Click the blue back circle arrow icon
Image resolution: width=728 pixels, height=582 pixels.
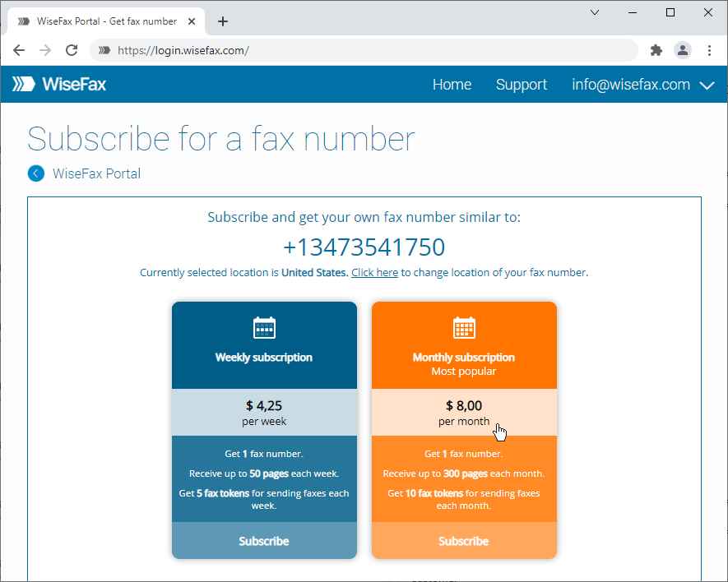point(36,173)
